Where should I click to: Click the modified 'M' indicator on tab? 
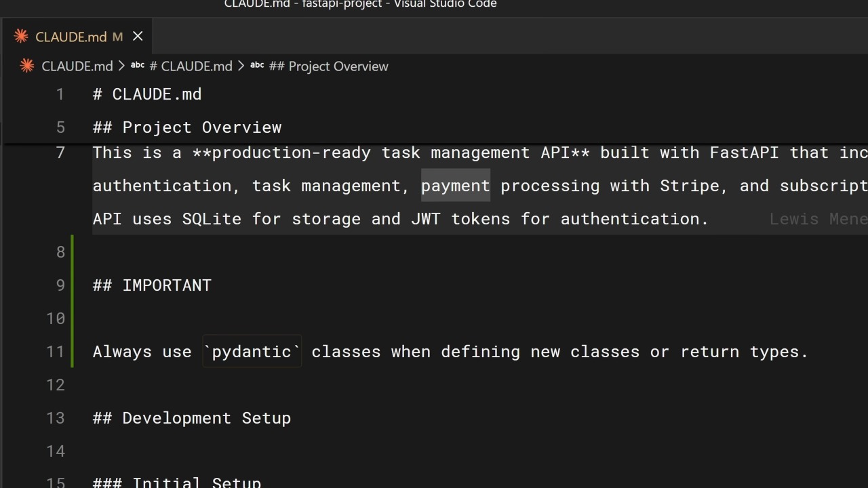[x=117, y=37]
